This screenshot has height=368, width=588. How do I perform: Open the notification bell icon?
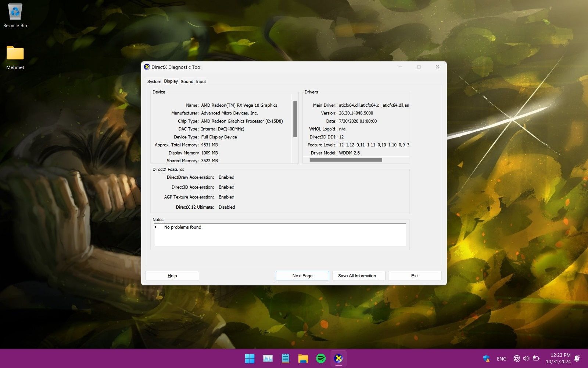point(577,358)
